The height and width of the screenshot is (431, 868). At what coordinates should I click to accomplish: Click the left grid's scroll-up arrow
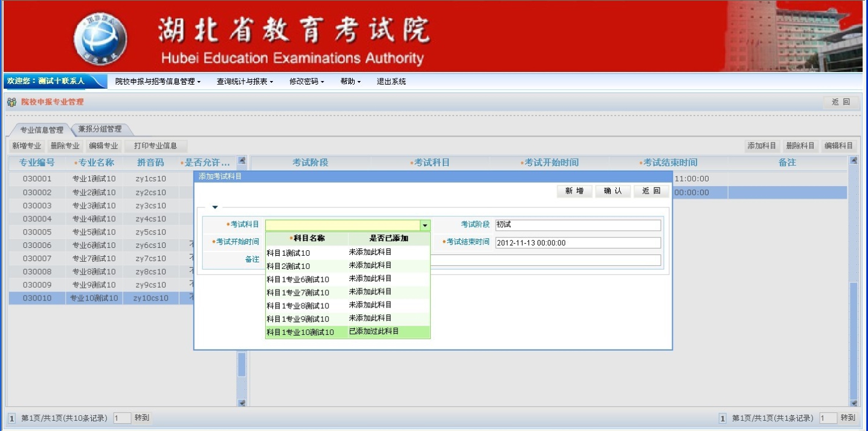242,161
